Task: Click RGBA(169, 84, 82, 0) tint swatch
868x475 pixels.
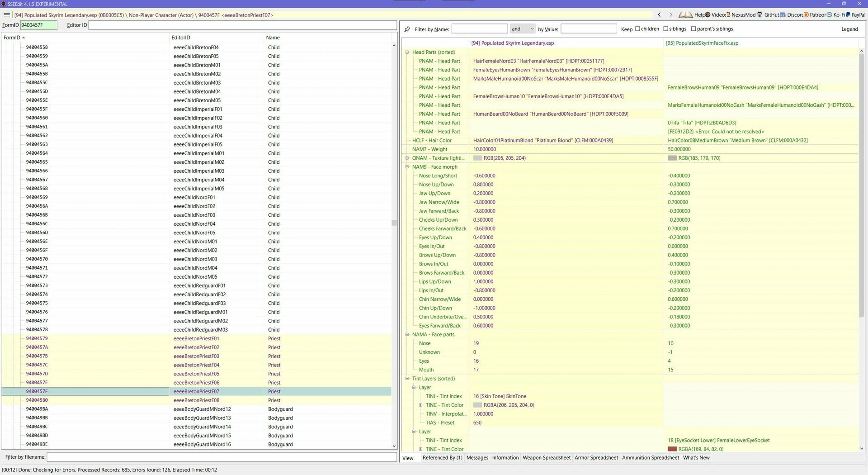Action: click(672, 449)
